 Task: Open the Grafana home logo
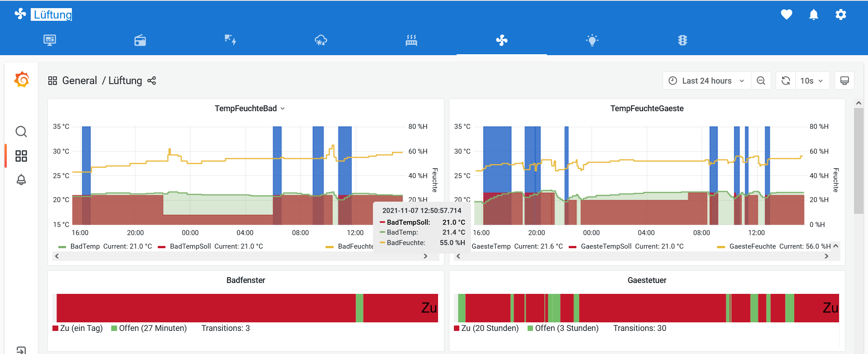21,80
